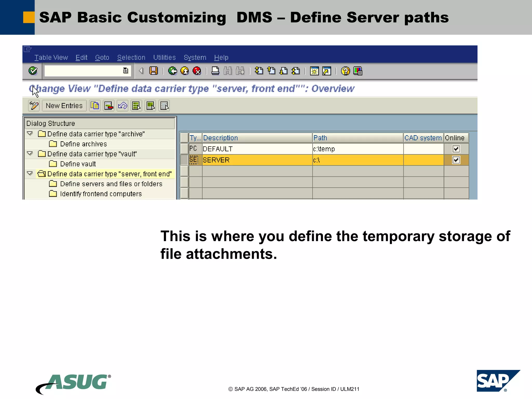
Task: Click the Delete row icon
Action: (x=109, y=106)
